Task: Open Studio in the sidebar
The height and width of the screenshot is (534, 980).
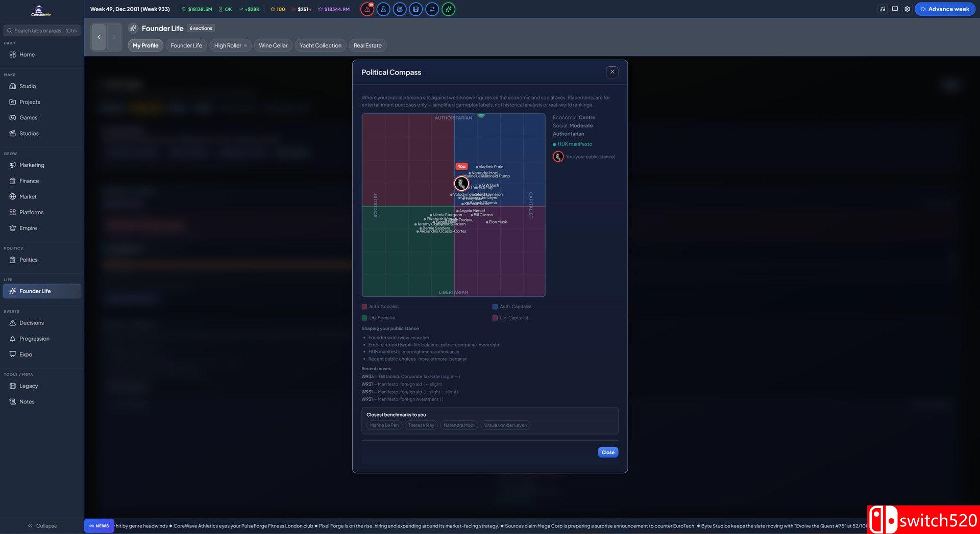Action: point(42,86)
